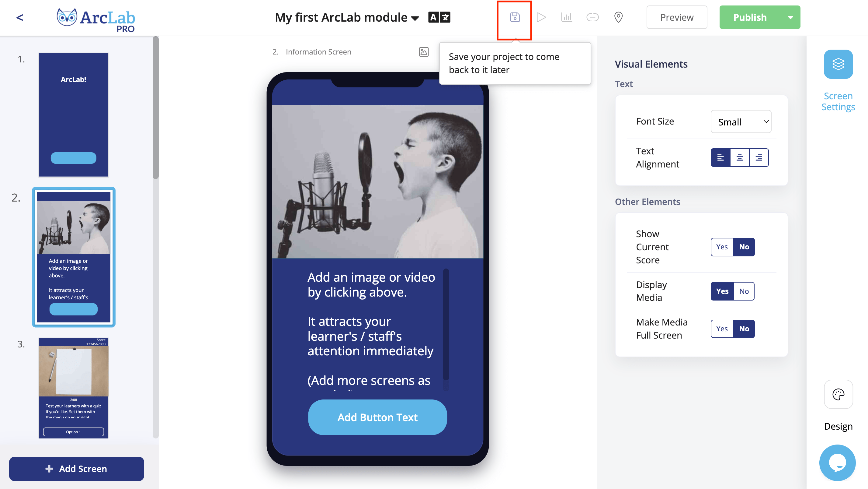Open the bar chart analytics icon

click(x=566, y=17)
